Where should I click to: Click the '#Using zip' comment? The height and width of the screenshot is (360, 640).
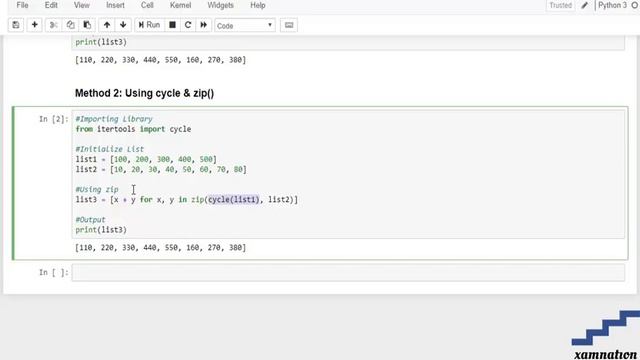point(97,189)
